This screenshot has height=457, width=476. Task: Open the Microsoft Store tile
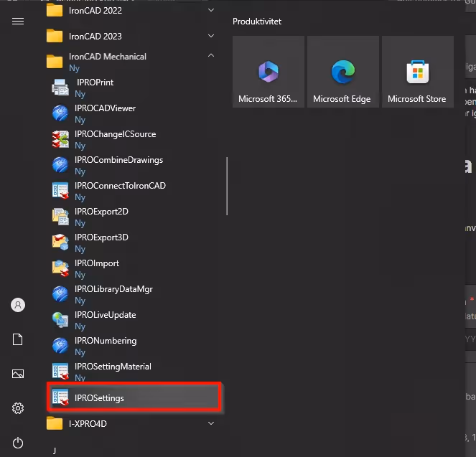point(418,72)
